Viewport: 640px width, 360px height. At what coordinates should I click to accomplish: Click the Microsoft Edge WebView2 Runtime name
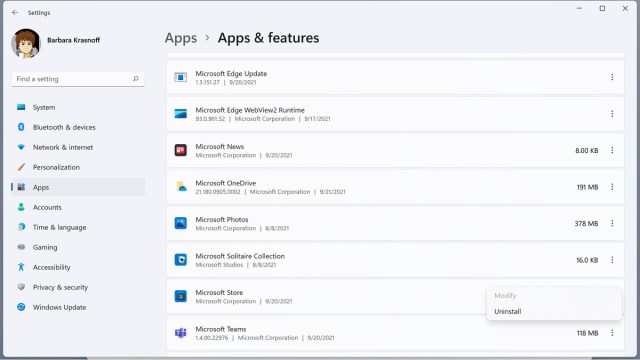pos(250,110)
